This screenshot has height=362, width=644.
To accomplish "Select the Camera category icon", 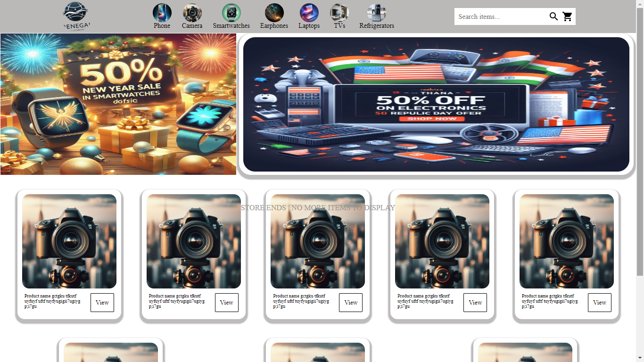I will [x=192, y=13].
